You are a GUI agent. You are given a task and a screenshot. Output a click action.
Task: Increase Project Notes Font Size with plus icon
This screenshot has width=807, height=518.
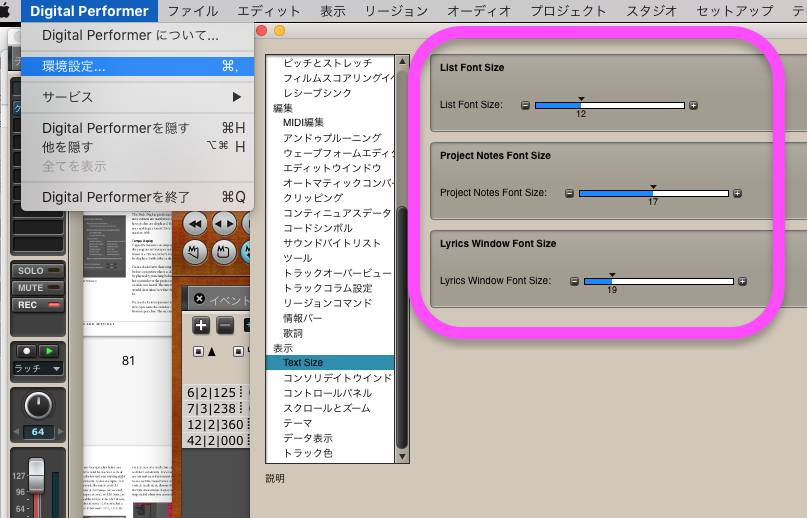tap(738, 193)
